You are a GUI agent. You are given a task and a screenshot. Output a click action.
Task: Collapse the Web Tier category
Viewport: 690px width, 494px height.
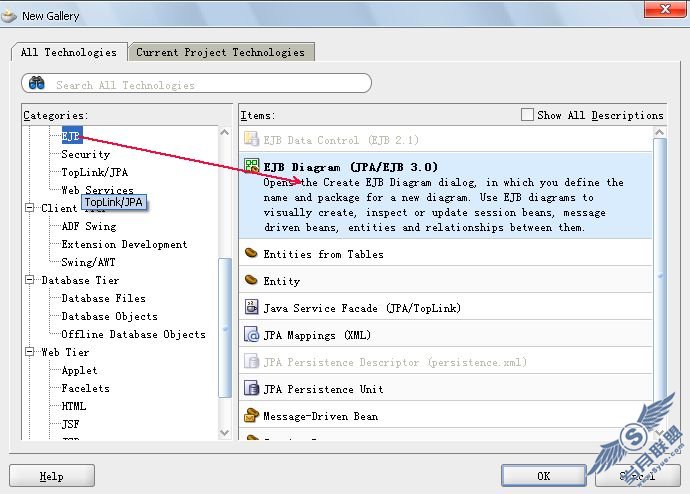29,351
